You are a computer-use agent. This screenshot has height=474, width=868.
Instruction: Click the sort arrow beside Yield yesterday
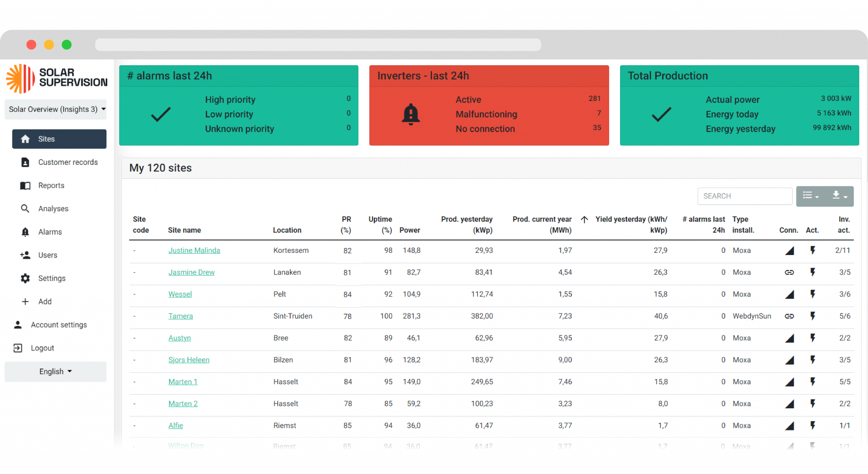(584, 219)
